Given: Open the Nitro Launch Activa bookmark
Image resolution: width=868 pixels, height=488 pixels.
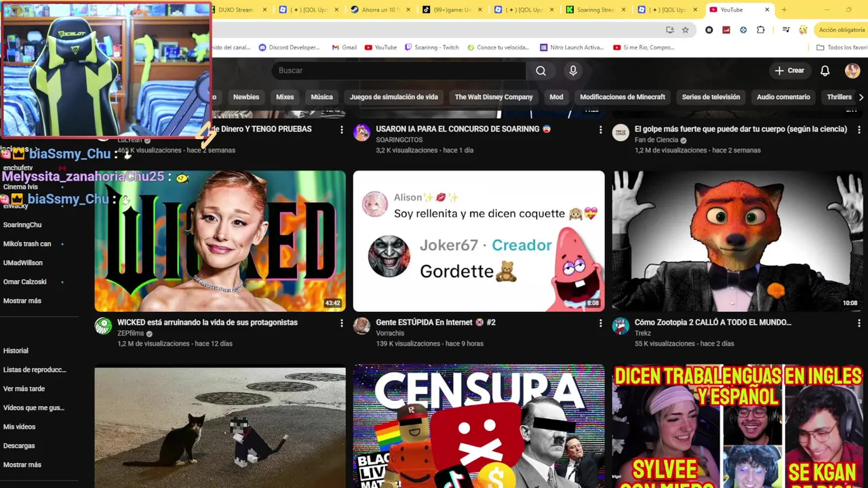Looking at the screenshot, I should [572, 47].
